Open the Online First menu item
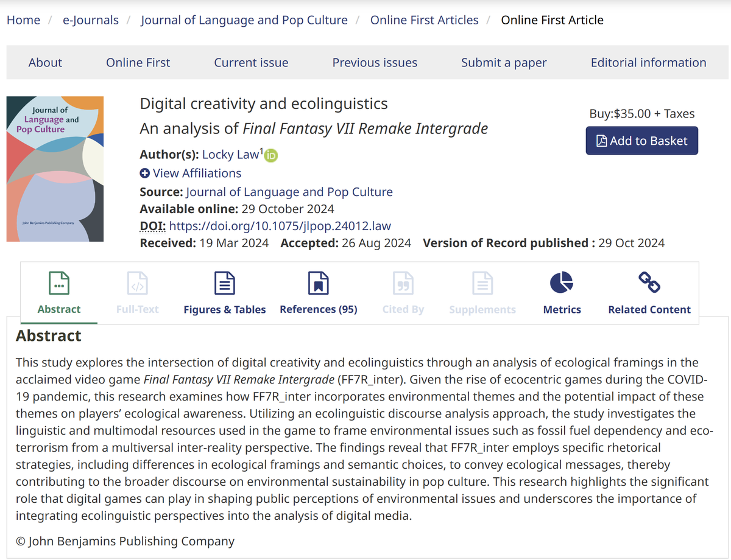Viewport: 731px width, 560px height. pyautogui.click(x=138, y=63)
